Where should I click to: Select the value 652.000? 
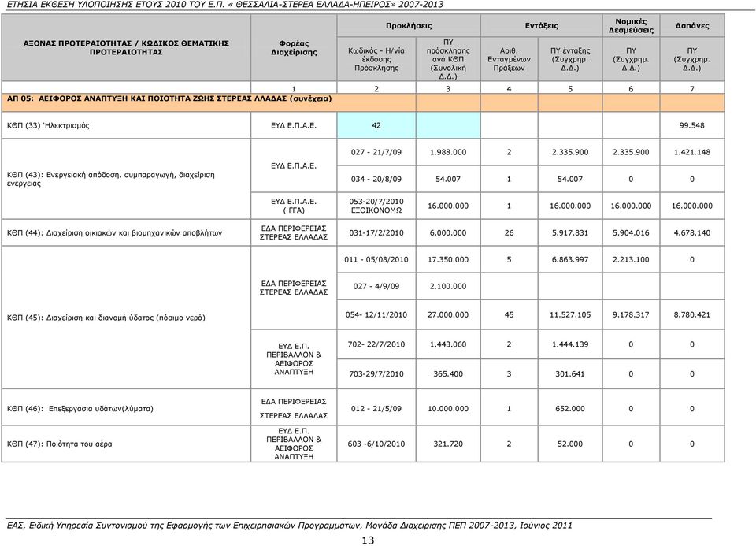point(570,409)
